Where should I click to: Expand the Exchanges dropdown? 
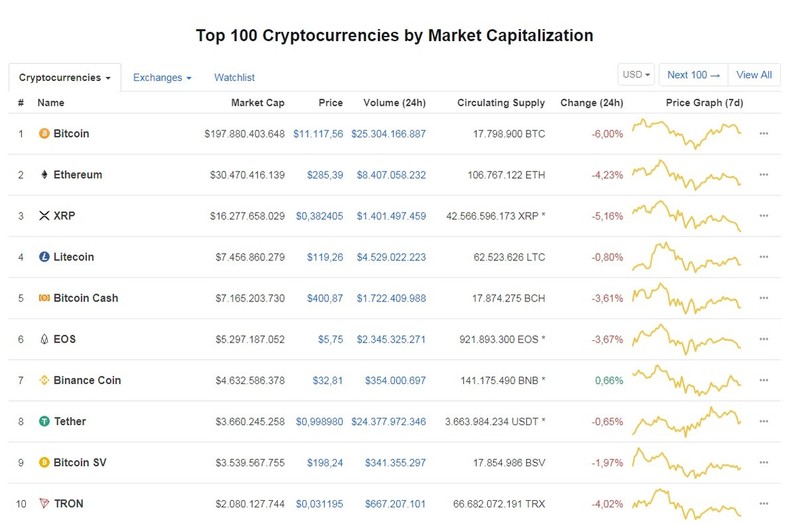[x=162, y=78]
